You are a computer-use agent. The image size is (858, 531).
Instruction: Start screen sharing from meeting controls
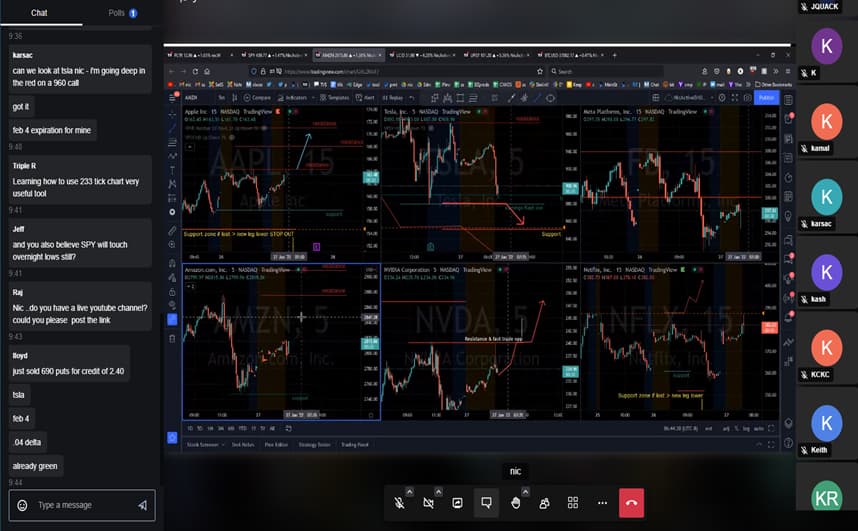click(x=457, y=503)
